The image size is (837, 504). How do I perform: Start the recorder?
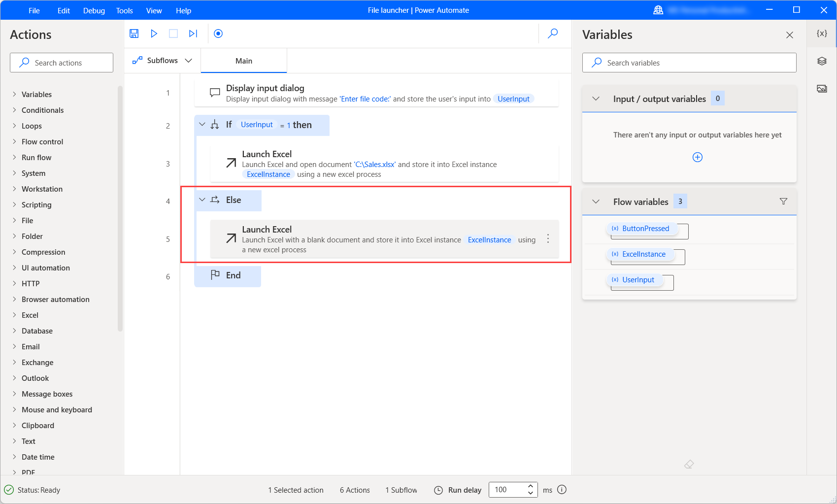pos(218,34)
